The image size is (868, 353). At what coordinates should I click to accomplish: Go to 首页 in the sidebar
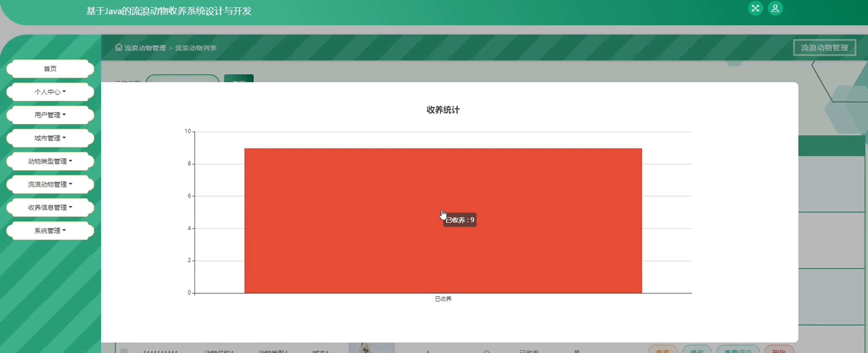click(x=50, y=69)
